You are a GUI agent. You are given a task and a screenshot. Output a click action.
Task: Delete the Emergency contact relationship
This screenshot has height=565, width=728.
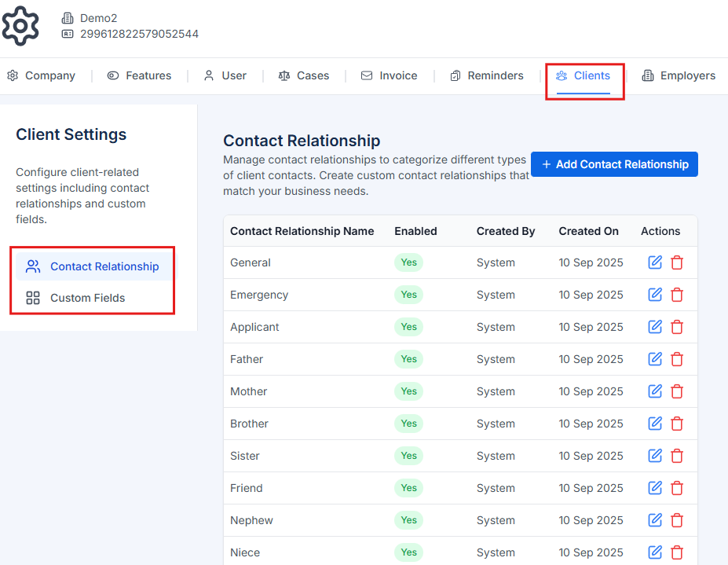tap(677, 295)
